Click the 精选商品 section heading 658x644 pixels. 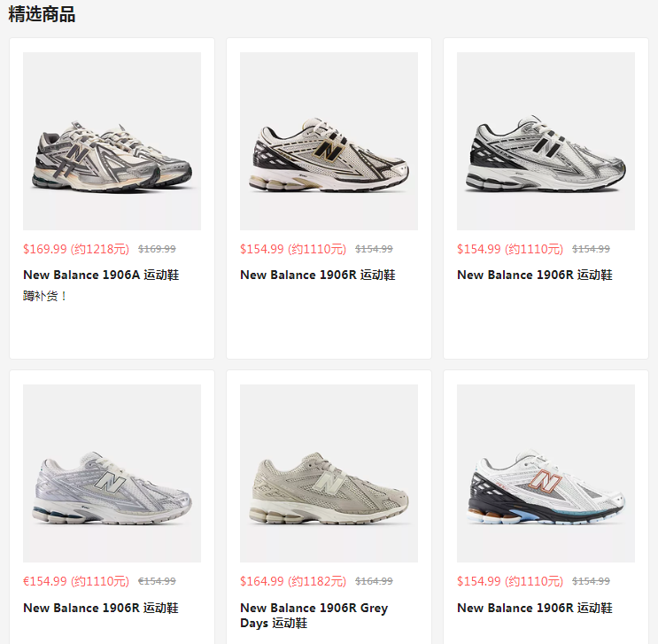point(42,14)
